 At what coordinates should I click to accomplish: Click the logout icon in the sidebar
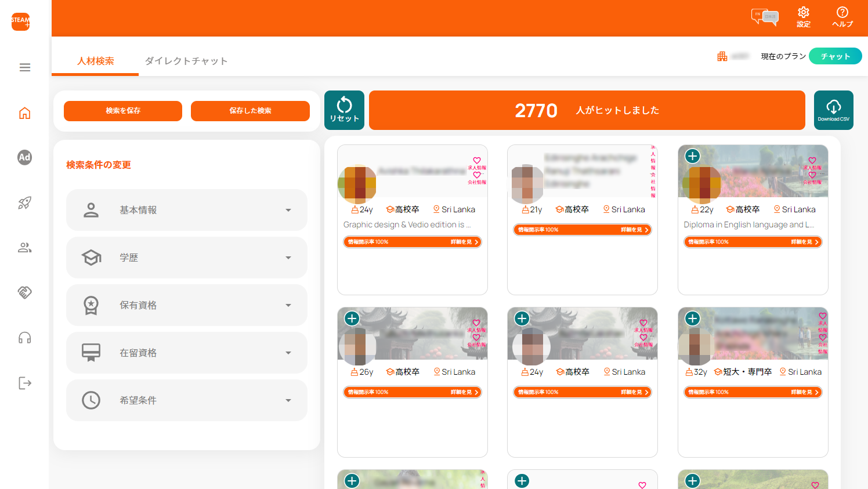[24, 383]
